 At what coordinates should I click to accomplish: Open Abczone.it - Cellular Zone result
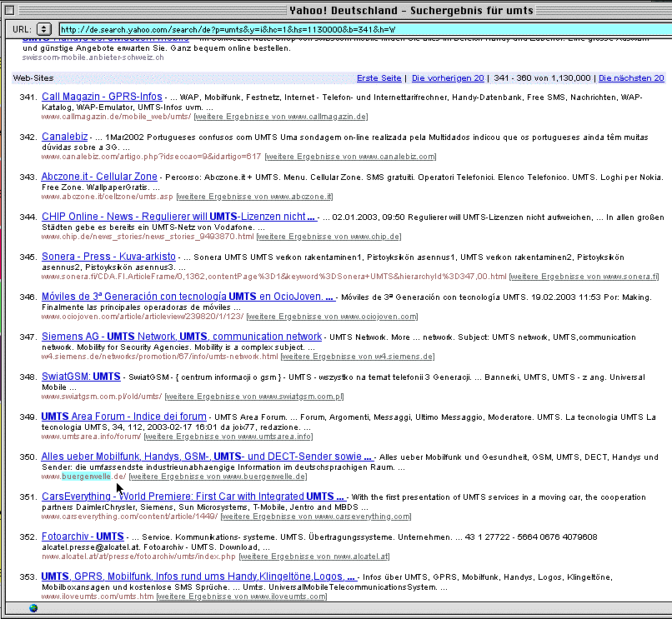click(x=99, y=177)
